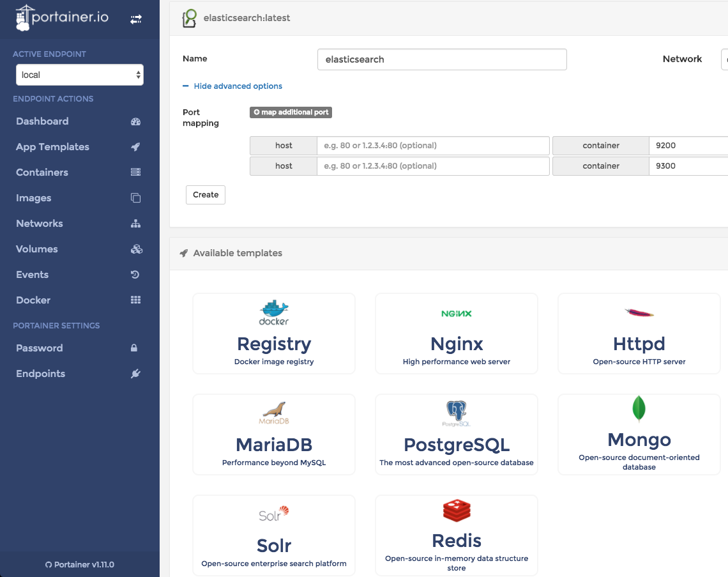728x577 pixels.
Task: Click the Volumes cubes icon
Action: 135,249
